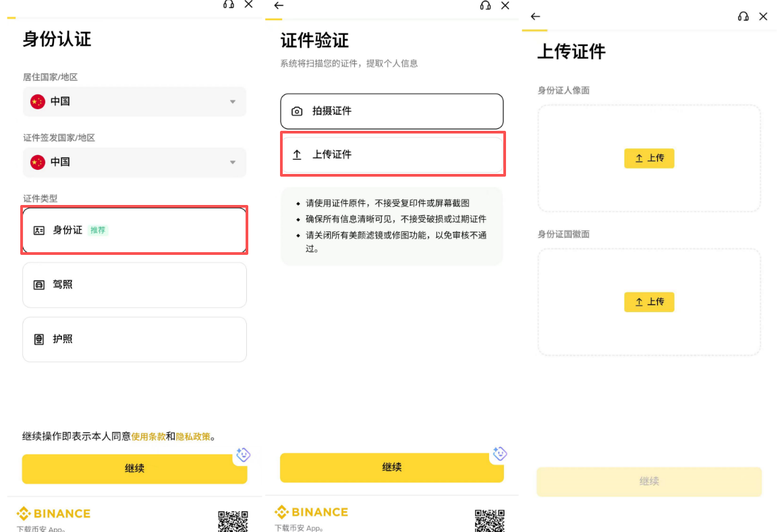Choose 拍摄证件 option
The width and height of the screenshot is (784, 532).
tap(392, 111)
